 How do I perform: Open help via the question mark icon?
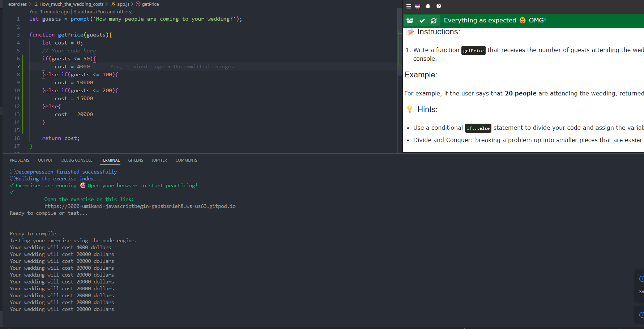(x=438, y=6)
